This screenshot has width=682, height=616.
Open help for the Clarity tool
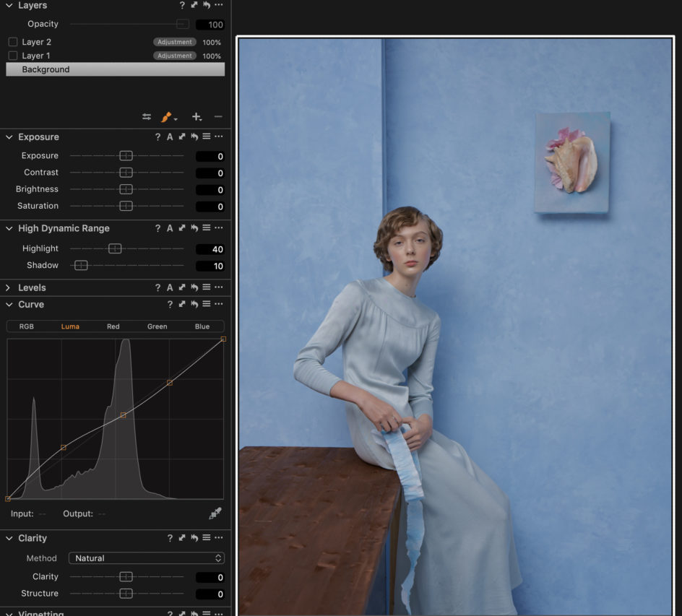[x=170, y=539]
